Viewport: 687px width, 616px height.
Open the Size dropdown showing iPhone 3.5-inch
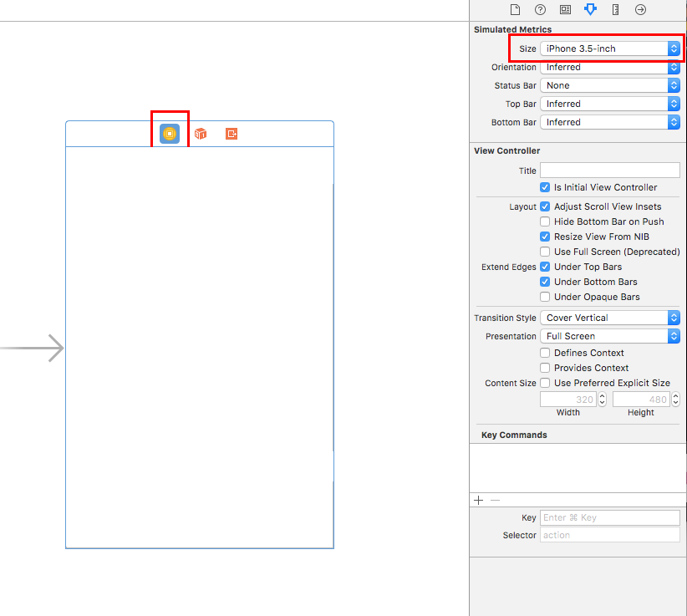[610, 48]
